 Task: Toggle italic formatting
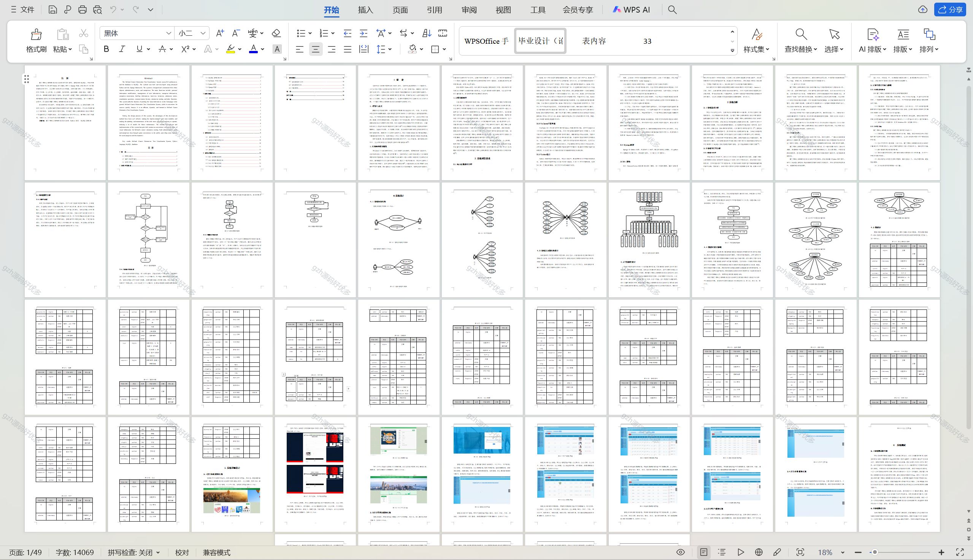click(122, 49)
